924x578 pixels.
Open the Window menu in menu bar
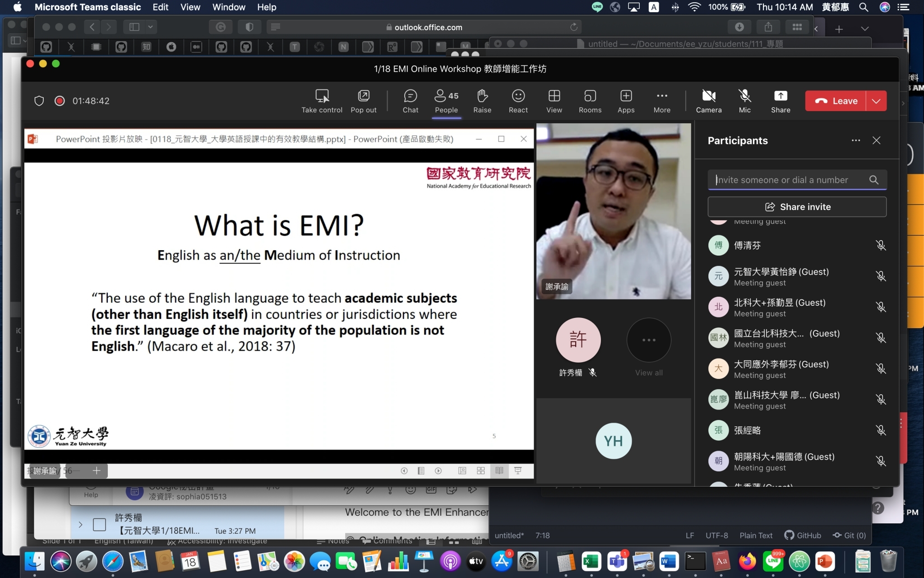tap(229, 7)
